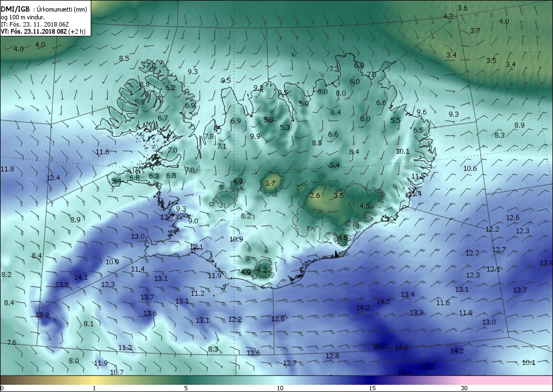The width and height of the screenshot is (553, 392).
Task: Click the 13.3 value on the map
Action: pyautogui.click(x=416, y=313)
